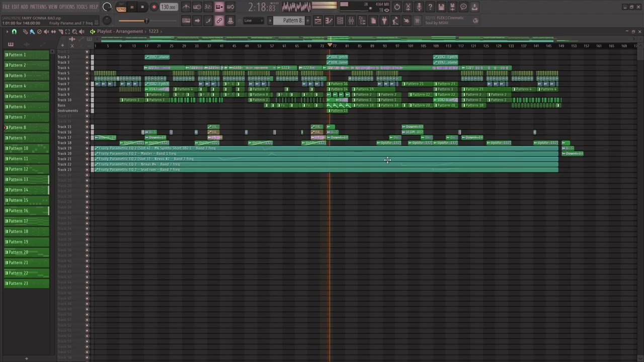The width and height of the screenshot is (644, 362).
Task: Mute Track 7 via its green dot
Action: click(x=87, y=84)
